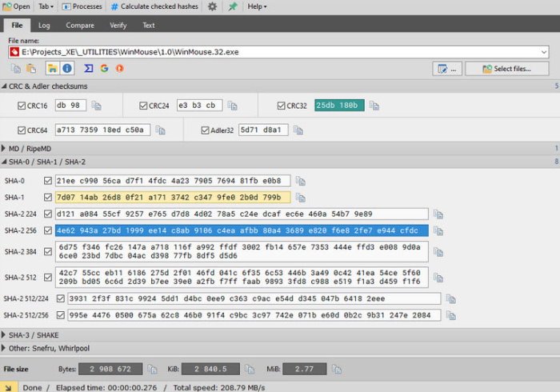The height and width of the screenshot is (392, 560).
Task: Switch to the Log tab
Action: point(44,26)
